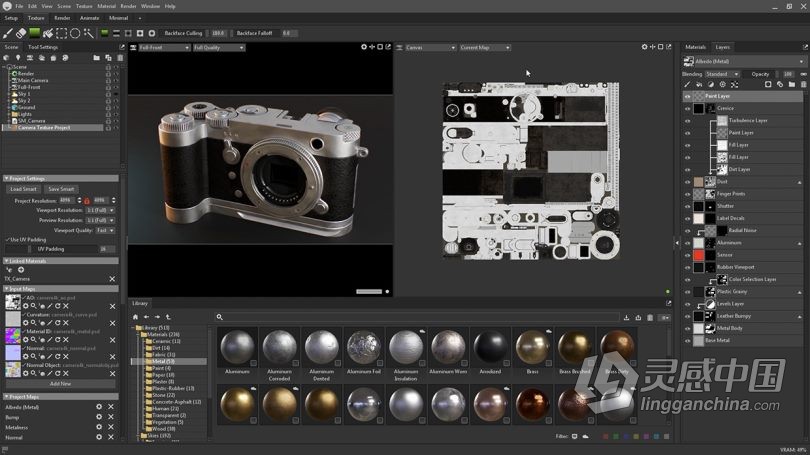Add a new paint layer via brush icon
This screenshot has width=810, height=455.
pyautogui.click(x=687, y=84)
